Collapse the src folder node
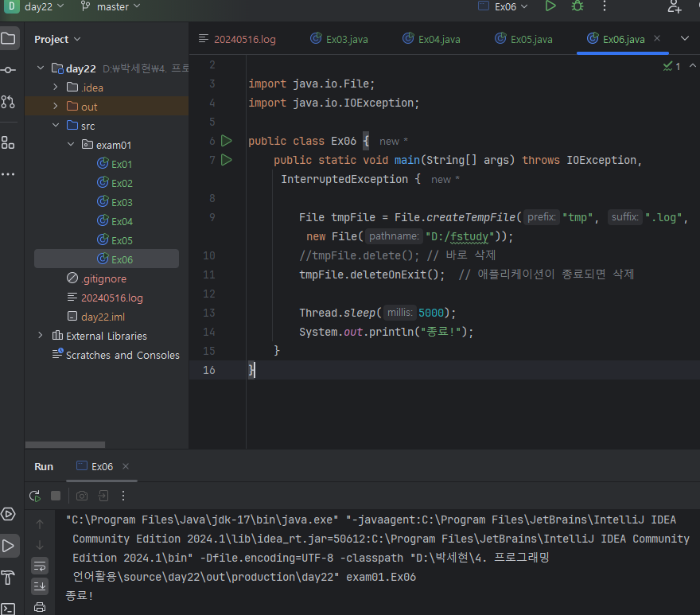The height and width of the screenshot is (615, 700). click(x=56, y=126)
